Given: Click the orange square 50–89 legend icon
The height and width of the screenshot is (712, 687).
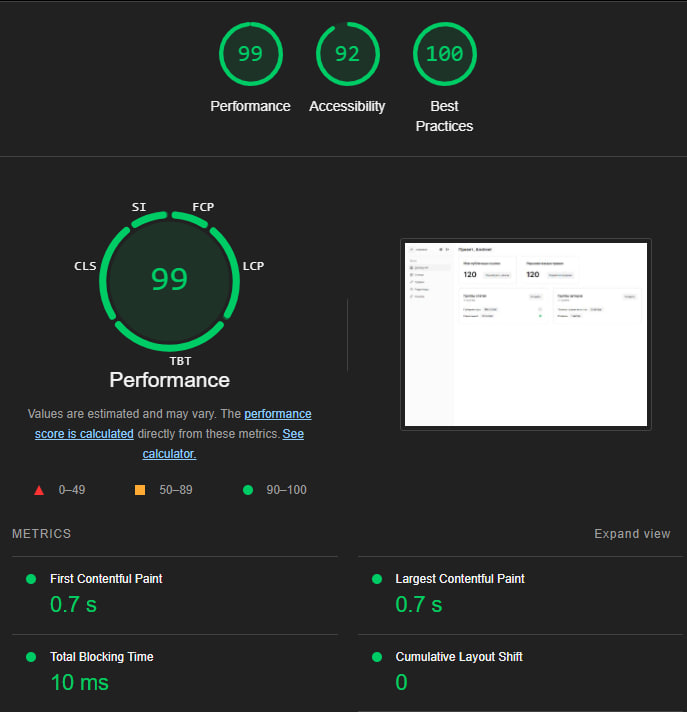Looking at the screenshot, I should tap(140, 490).
